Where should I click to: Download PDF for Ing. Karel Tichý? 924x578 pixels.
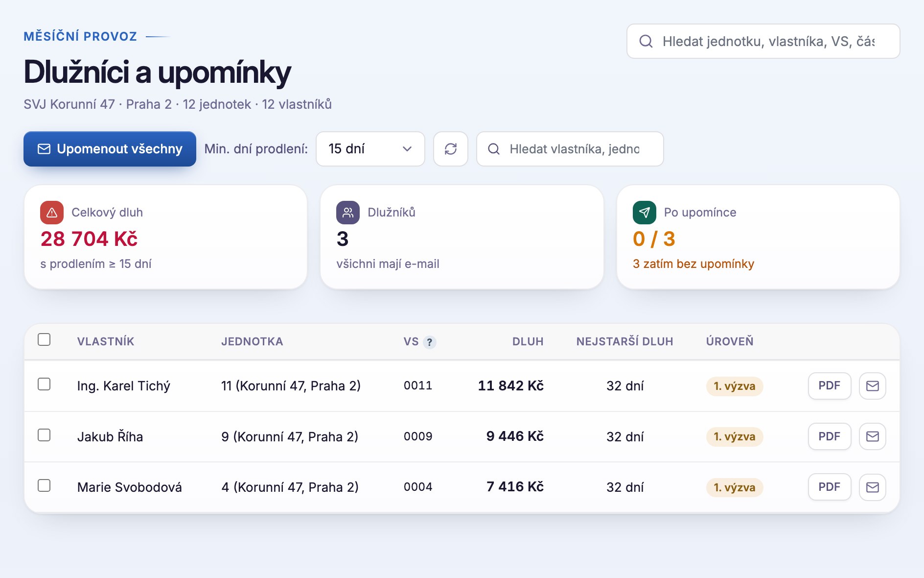(829, 386)
